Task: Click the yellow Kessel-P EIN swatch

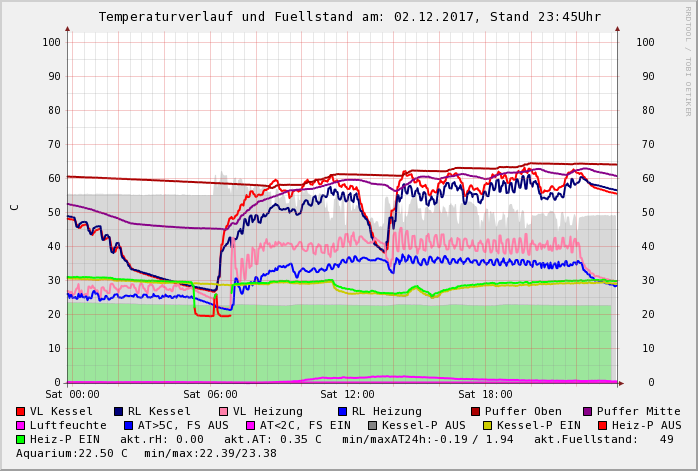Action: point(487,425)
